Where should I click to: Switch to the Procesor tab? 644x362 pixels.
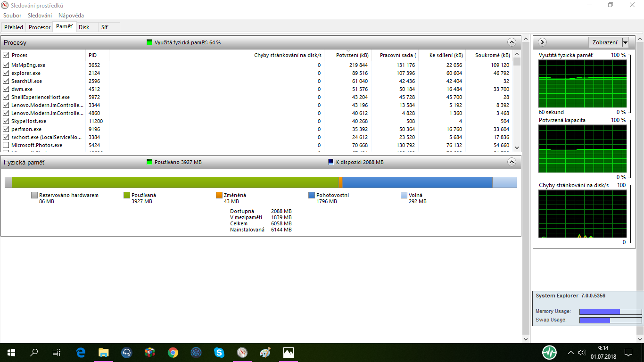point(40,27)
